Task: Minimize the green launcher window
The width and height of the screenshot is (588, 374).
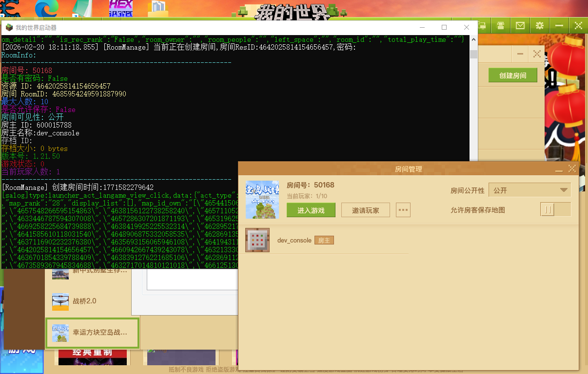Action: (559, 25)
